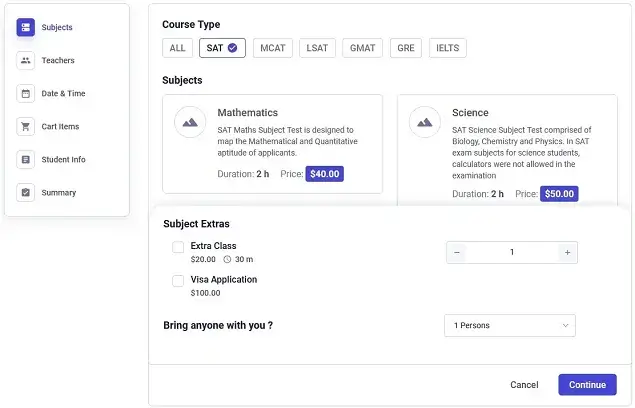Click the chevron arrow of the Persons dropdown

point(565,325)
